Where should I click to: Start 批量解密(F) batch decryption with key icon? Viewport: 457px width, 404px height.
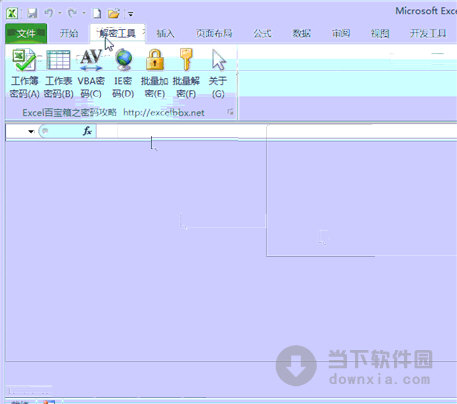pos(186,73)
